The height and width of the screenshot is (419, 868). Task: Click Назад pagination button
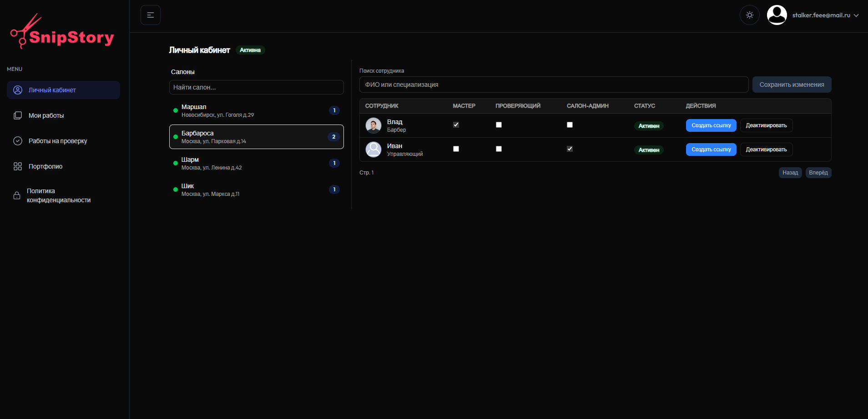(x=790, y=173)
